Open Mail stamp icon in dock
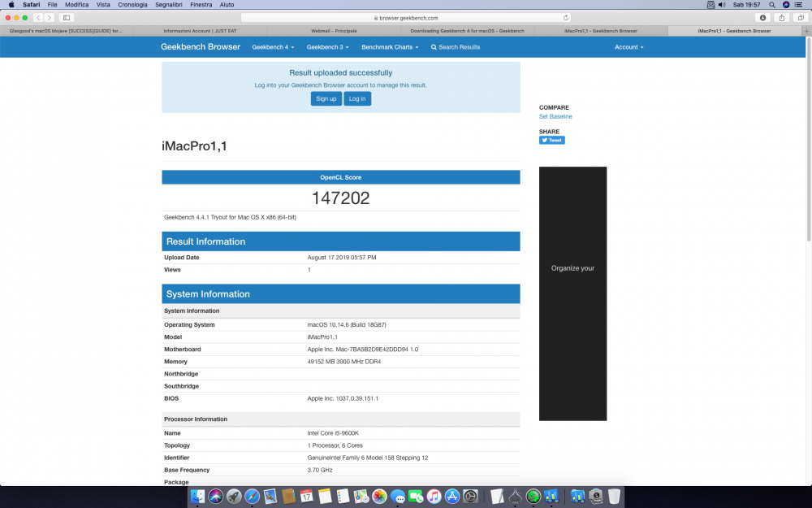This screenshot has height=508, width=812. (x=270, y=496)
